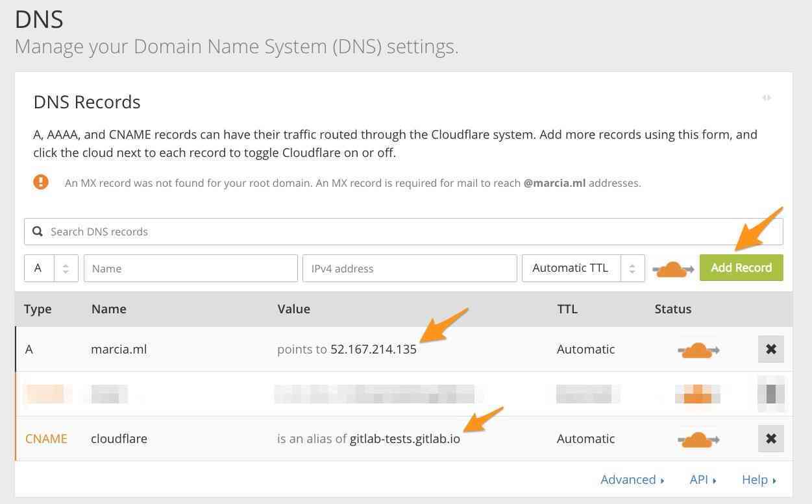This screenshot has width=812, height=504.
Task: Click into the Search DNS records field
Action: pyautogui.click(x=260, y=231)
